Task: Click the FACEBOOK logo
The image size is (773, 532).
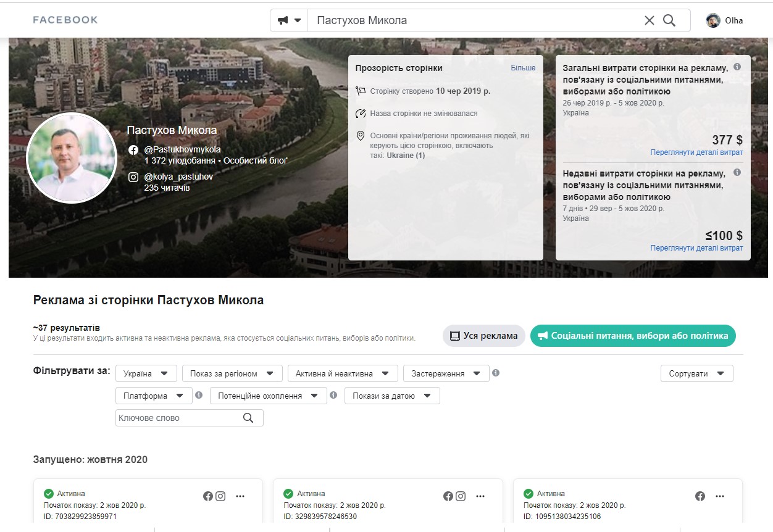Action: tap(65, 20)
